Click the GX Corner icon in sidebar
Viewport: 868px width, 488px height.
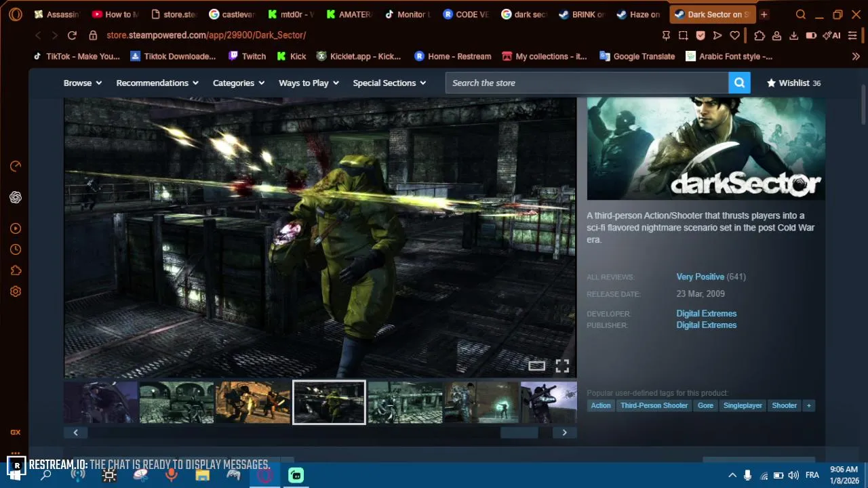point(16,432)
